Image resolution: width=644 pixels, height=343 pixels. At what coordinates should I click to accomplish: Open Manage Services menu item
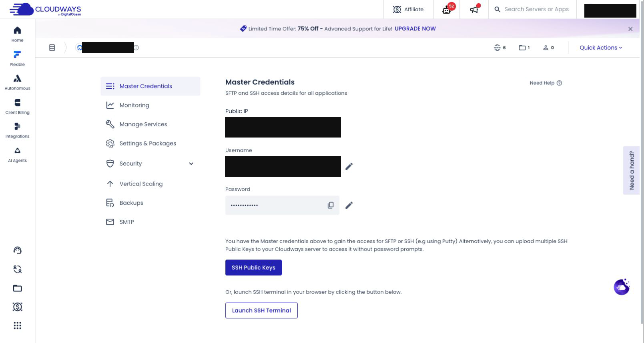tap(150, 124)
